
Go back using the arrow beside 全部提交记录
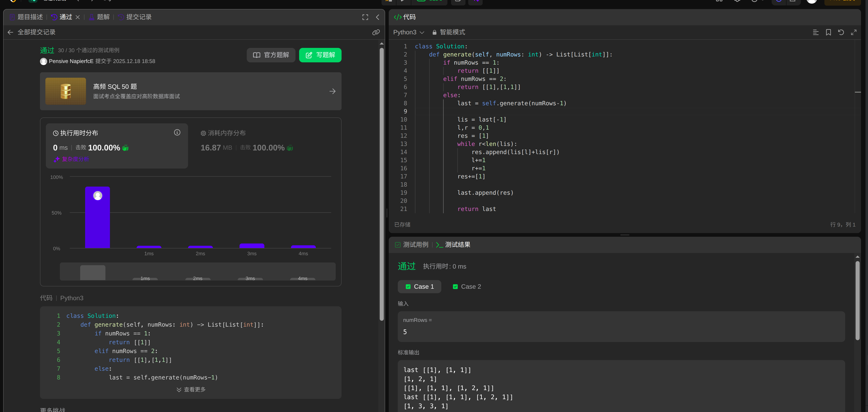10,32
